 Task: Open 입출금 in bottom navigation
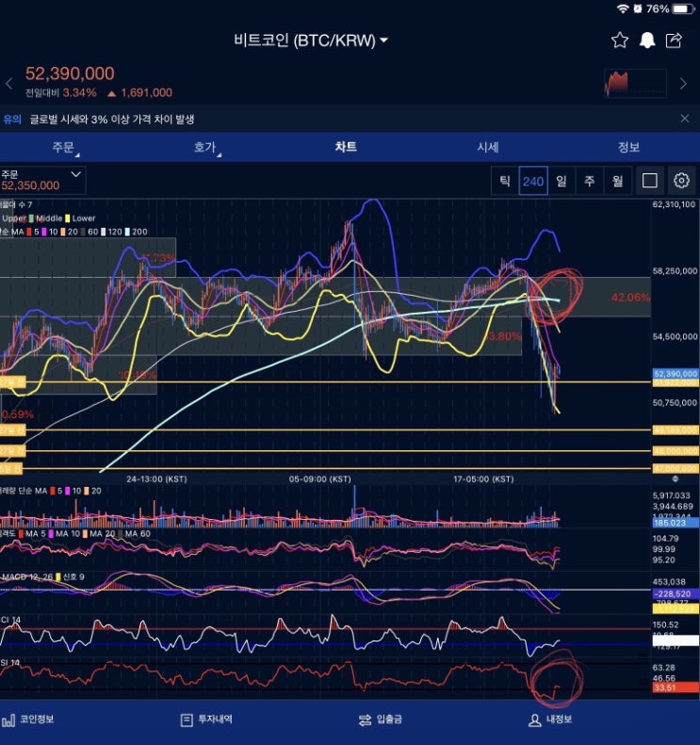click(381, 720)
